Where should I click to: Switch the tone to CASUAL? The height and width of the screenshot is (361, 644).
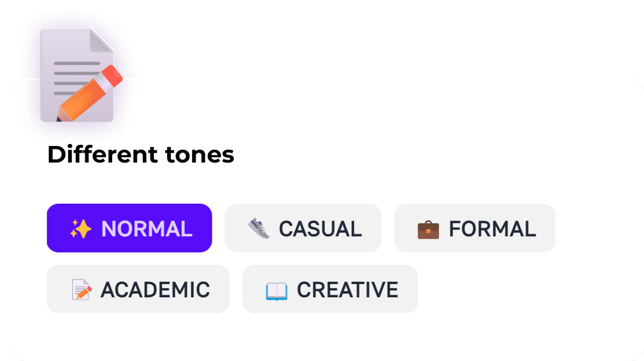click(303, 228)
